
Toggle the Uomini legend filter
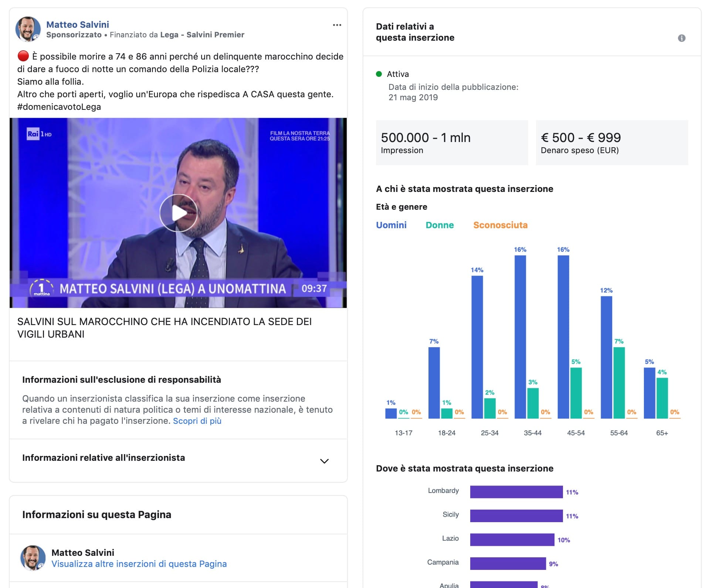click(391, 225)
